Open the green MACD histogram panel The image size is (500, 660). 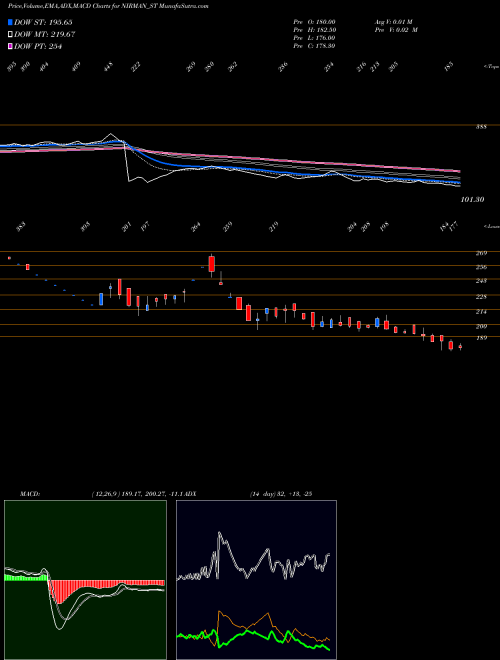click(85, 580)
